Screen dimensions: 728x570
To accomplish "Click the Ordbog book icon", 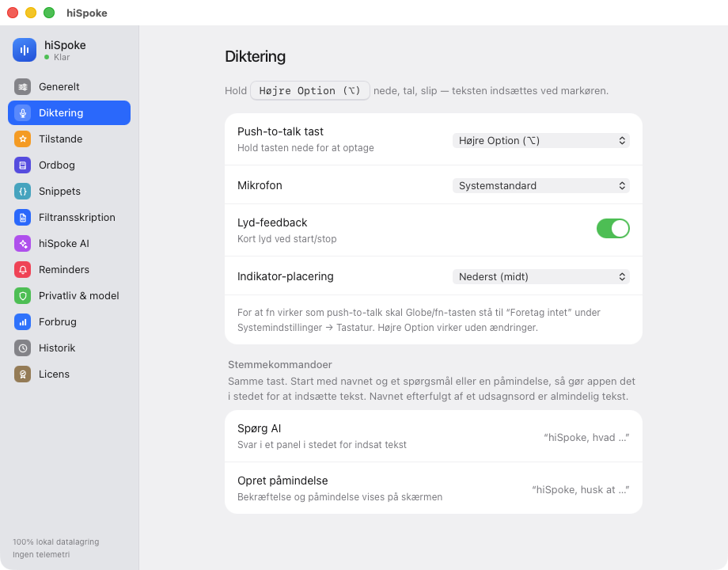I will pos(22,165).
